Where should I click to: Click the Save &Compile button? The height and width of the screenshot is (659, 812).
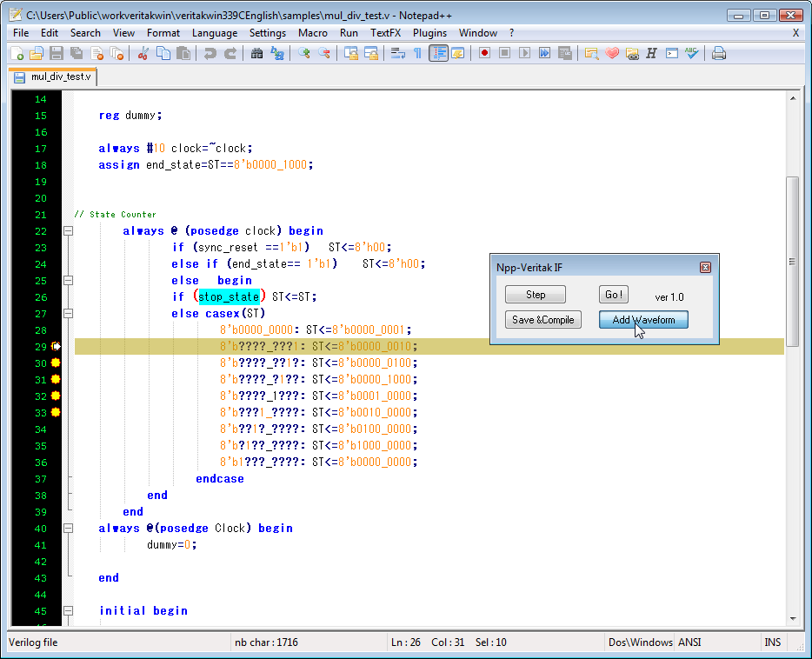tap(543, 319)
